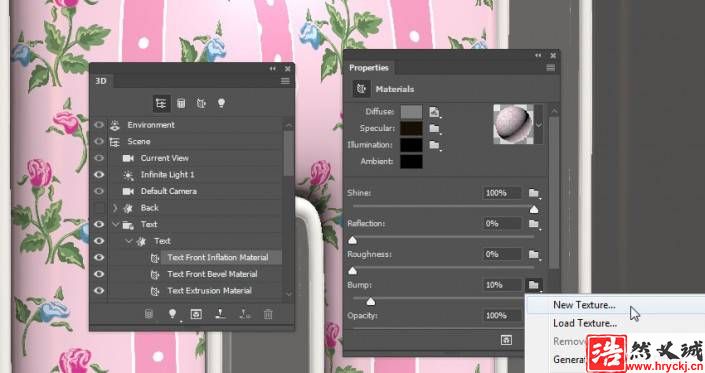The height and width of the screenshot is (373, 705).
Task: Collapse the Text folder group
Action: (x=115, y=224)
